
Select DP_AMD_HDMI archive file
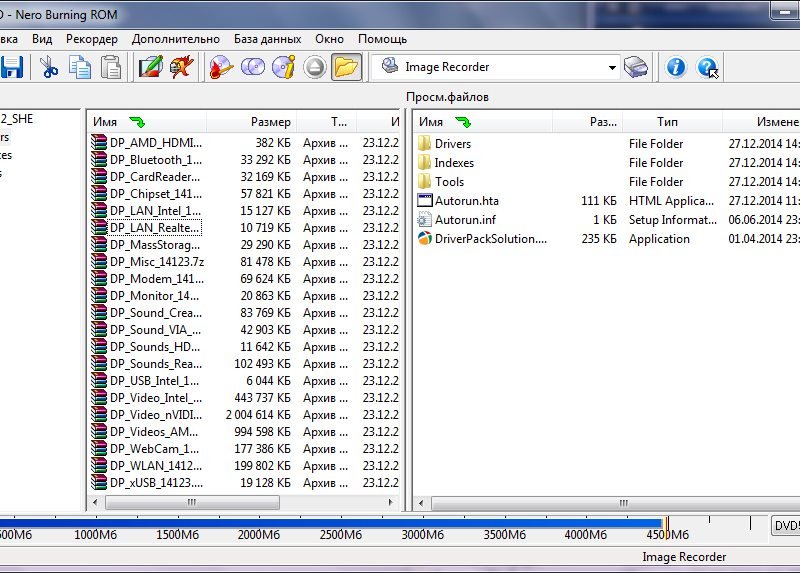point(156,143)
